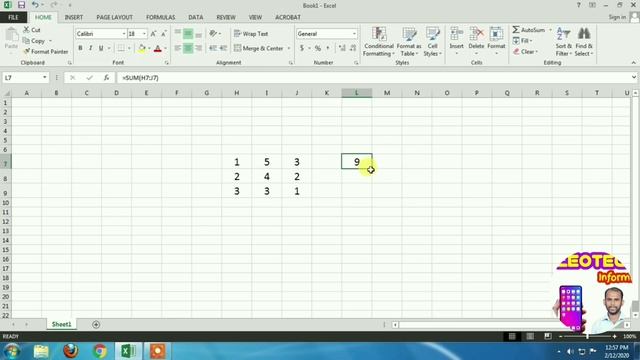The height and width of the screenshot is (360, 640).
Task: Toggle Align Left horizontal alignment
Action: pyautogui.click(x=178, y=48)
